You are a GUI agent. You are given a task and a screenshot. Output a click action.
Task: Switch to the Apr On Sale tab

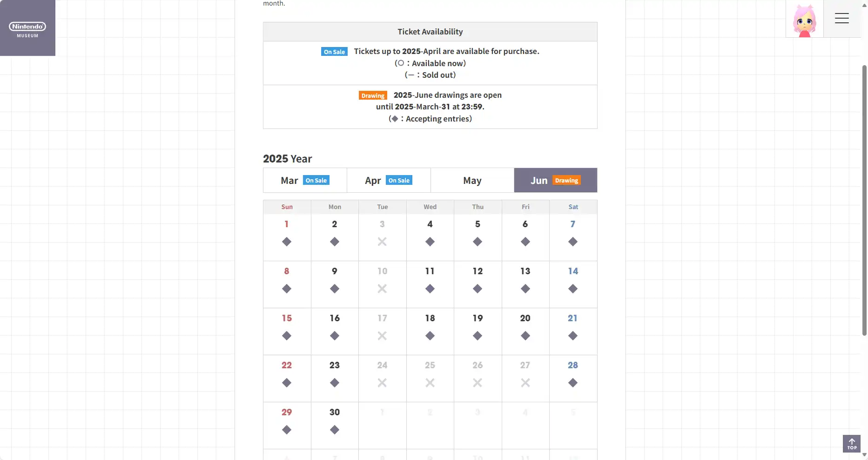click(x=389, y=180)
